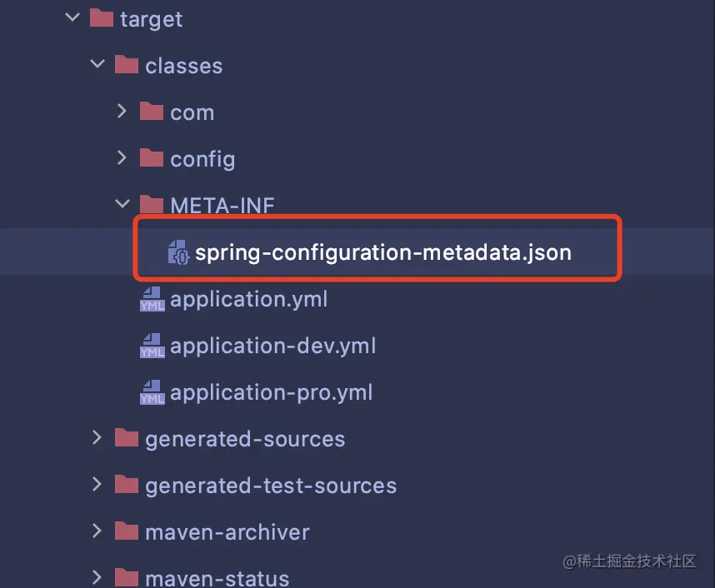Screen dimensions: 715x588
Task: Select the application-dev.yml file name
Action: pyautogui.click(x=273, y=346)
